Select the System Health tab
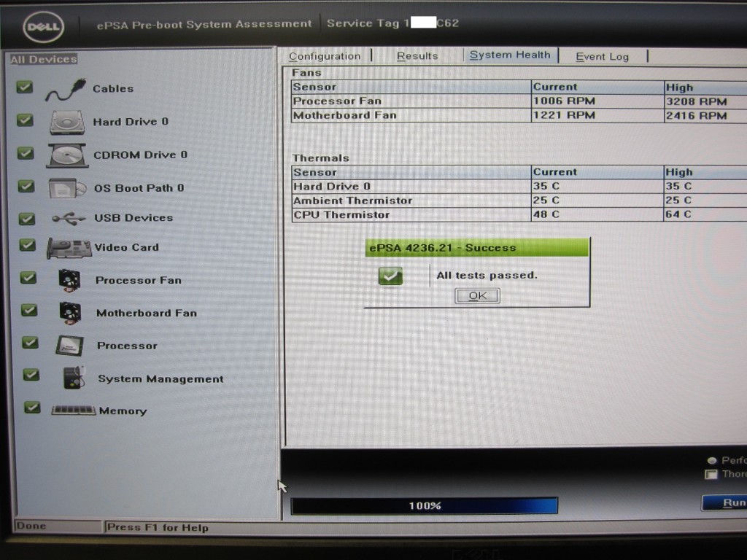 510,55
